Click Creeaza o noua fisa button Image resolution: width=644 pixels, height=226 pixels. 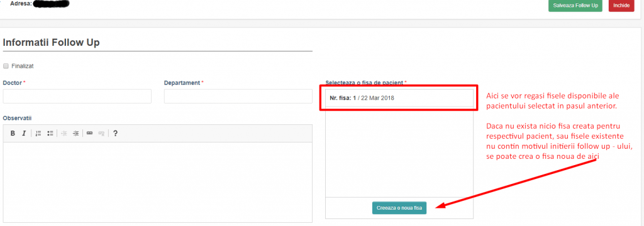pyautogui.click(x=399, y=208)
